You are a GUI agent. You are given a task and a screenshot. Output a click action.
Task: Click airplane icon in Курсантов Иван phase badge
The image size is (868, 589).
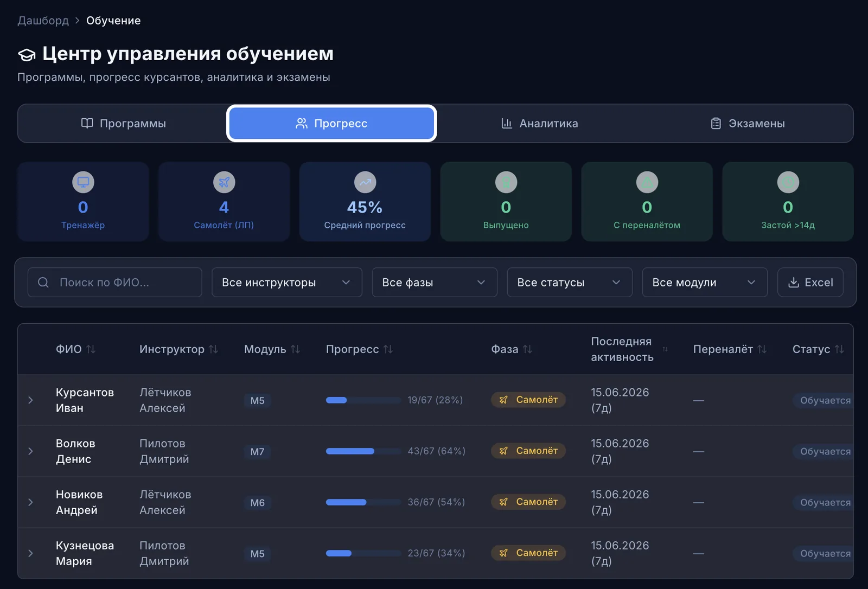pos(504,400)
